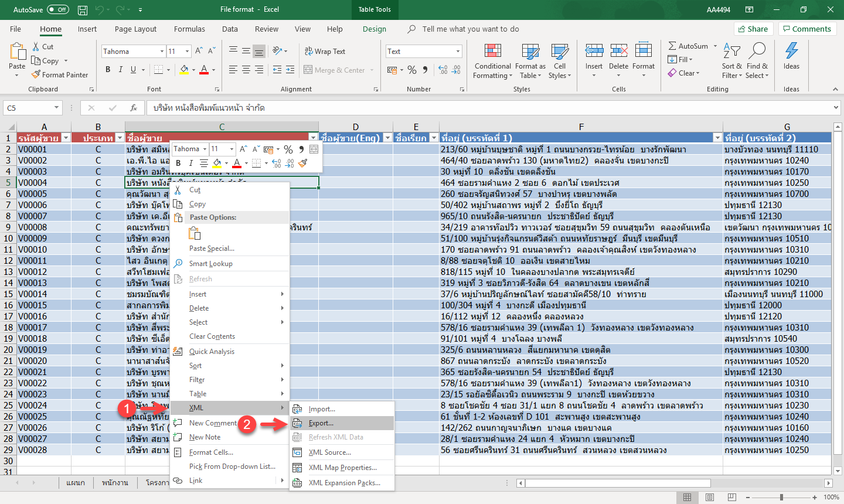Viewport: 844px width, 504px height.
Task: Click the Format cells icon in Cells group
Action: pos(644,51)
